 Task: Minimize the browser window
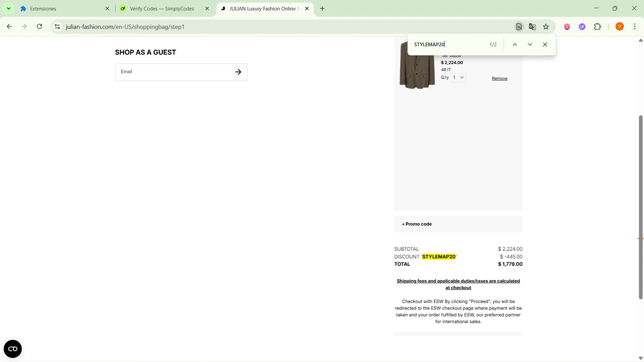pos(596,9)
